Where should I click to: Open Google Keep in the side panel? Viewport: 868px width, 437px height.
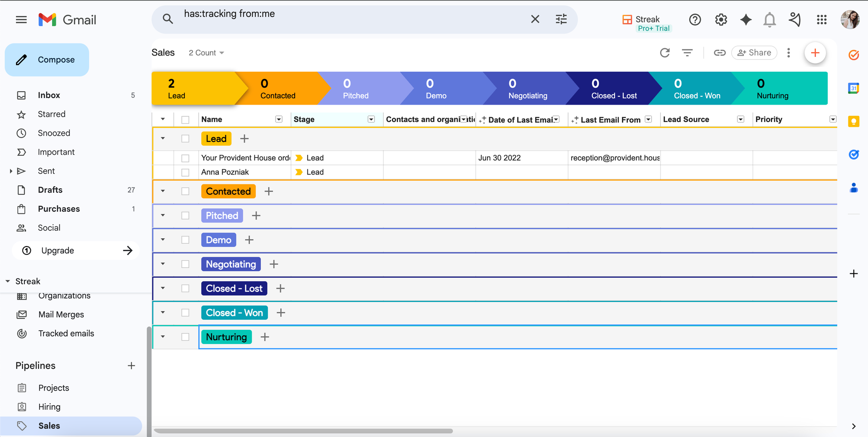tap(853, 122)
